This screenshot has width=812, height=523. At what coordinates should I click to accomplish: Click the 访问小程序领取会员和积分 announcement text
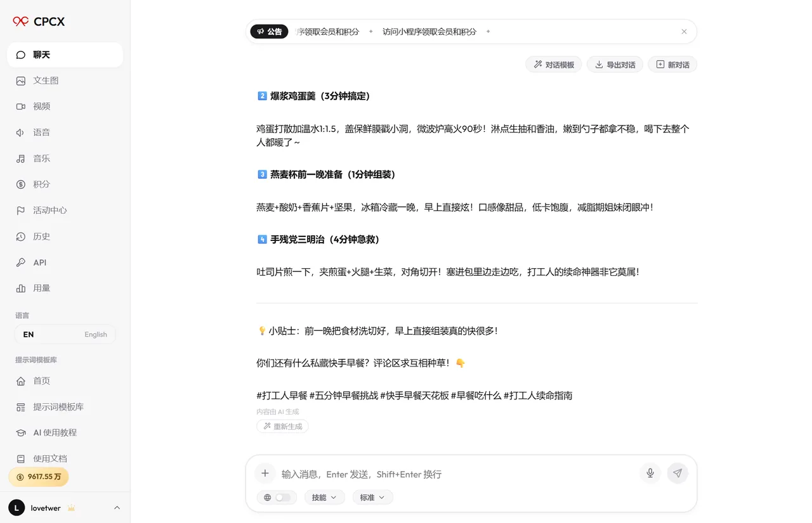pyautogui.click(x=429, y=32)
